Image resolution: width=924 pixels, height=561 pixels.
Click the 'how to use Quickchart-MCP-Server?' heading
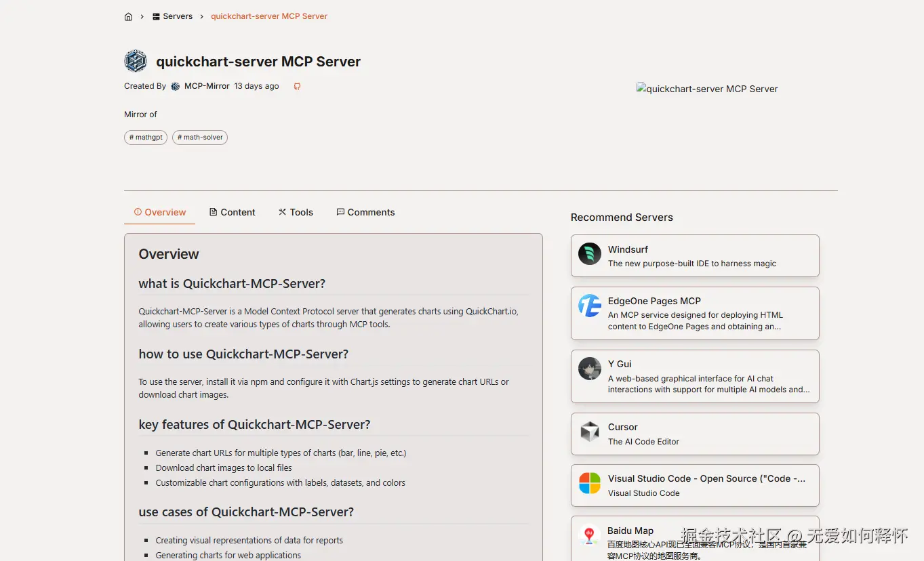tap(243, 354)
